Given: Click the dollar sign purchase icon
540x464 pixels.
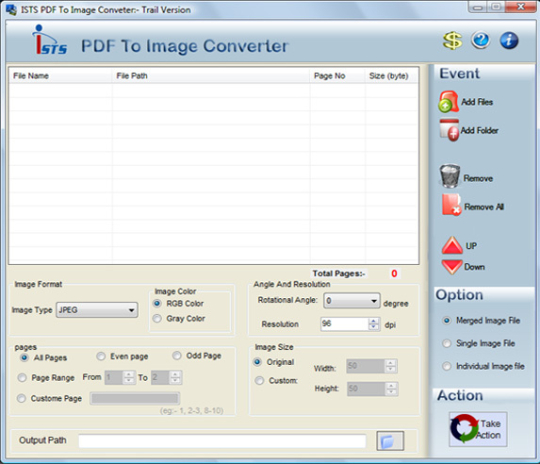Looking at the screenshot, I should coord(452,41).
